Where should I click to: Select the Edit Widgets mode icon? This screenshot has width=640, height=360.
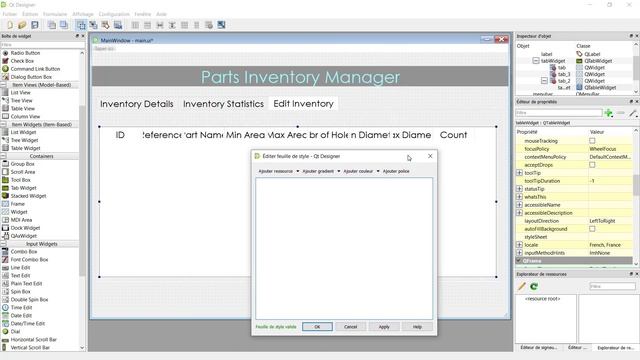click(81, 25)
